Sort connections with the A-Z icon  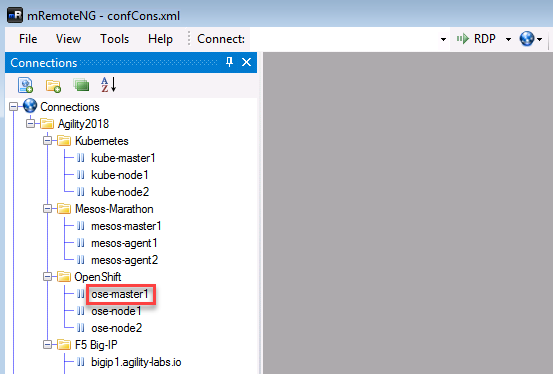click(x=108, y=85)
